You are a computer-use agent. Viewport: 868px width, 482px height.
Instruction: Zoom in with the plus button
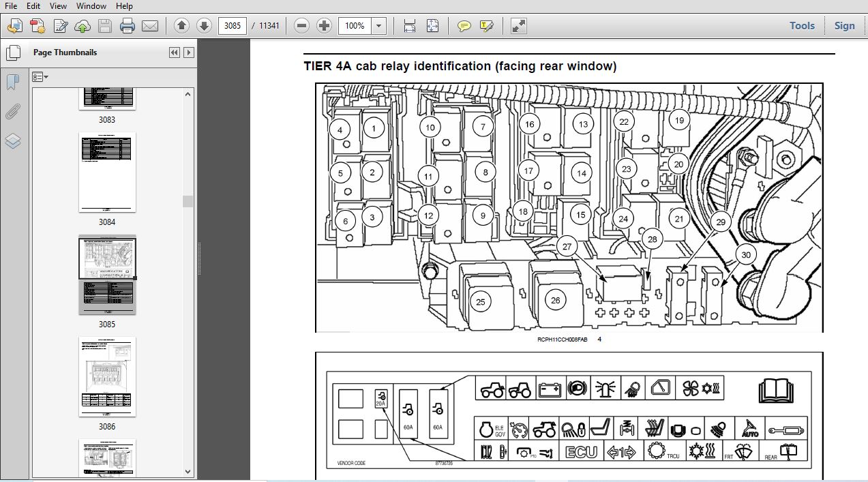(x=325, y=26)
